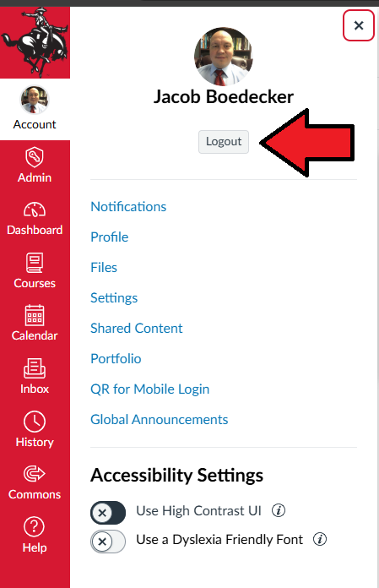This screenshot has height=588, width=379.
Task: Open the Calendar icon in sidebar
Action: (35, 315)
